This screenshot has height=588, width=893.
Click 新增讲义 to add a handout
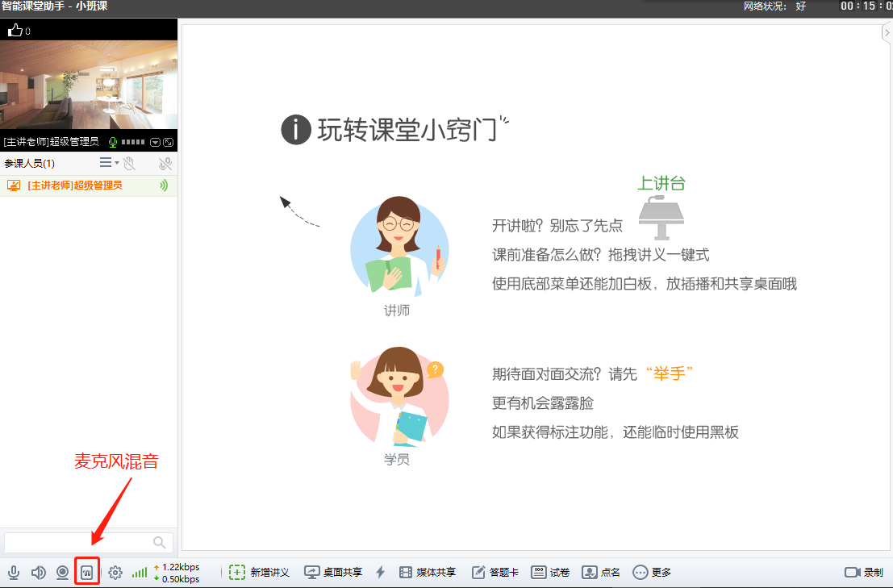pyautogui.click(x=260, y=573)
